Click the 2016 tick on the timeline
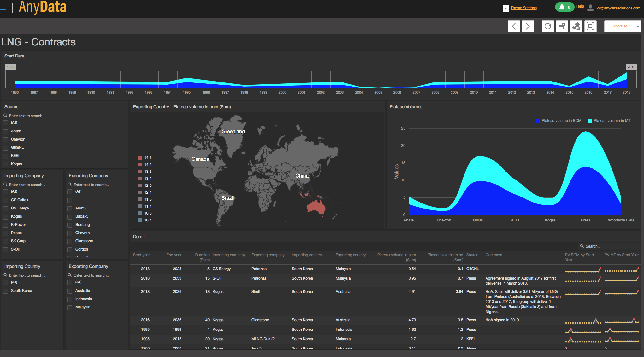644x357 pixels. click(x=588, y=92)
